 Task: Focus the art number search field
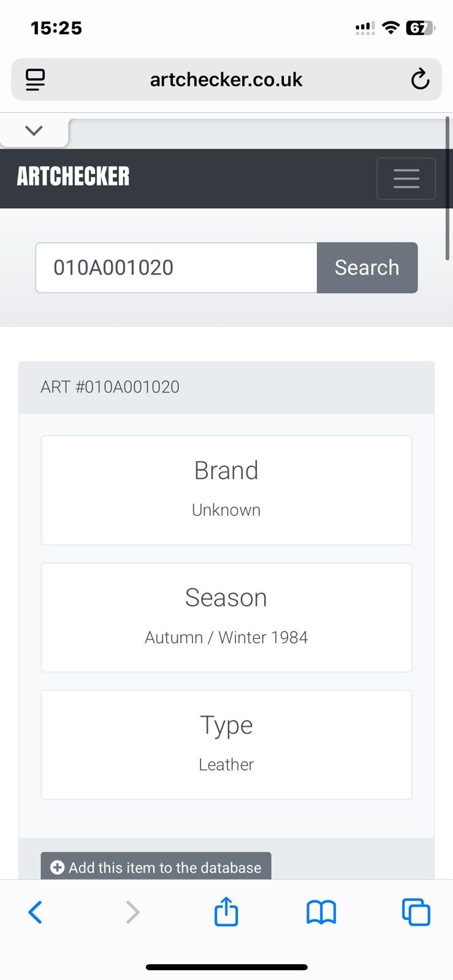pos(177,268)
